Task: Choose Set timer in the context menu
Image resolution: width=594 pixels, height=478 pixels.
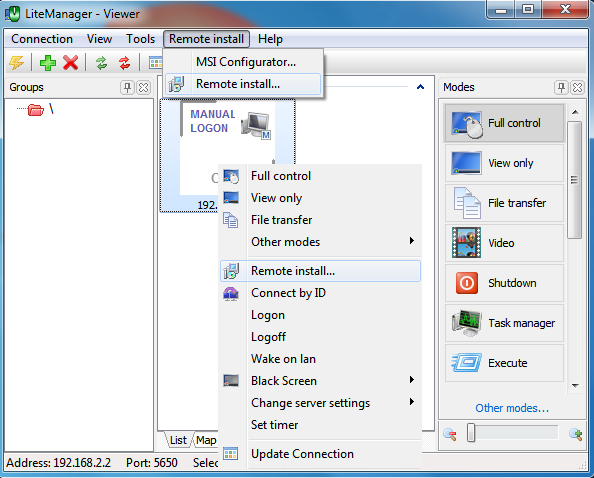Action: pyautogui.click(x=320, y=425)
